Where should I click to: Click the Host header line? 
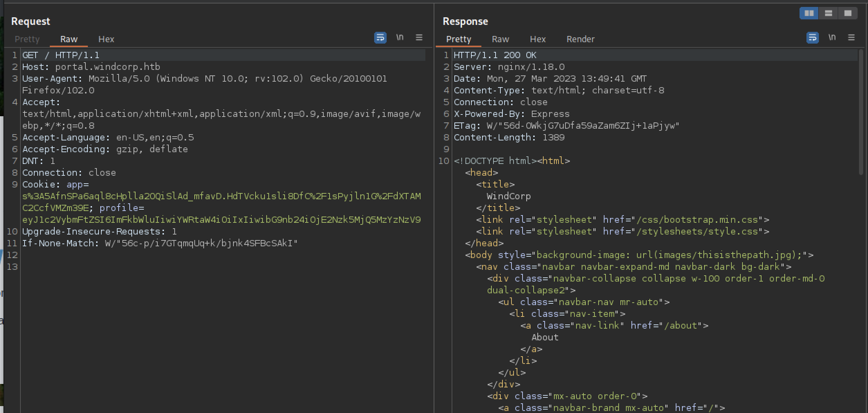coord(91,67)
